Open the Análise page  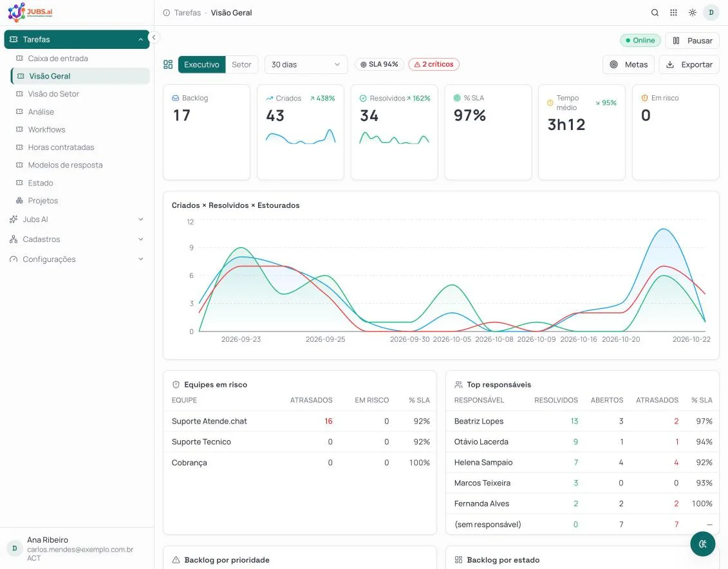[80, 112]
